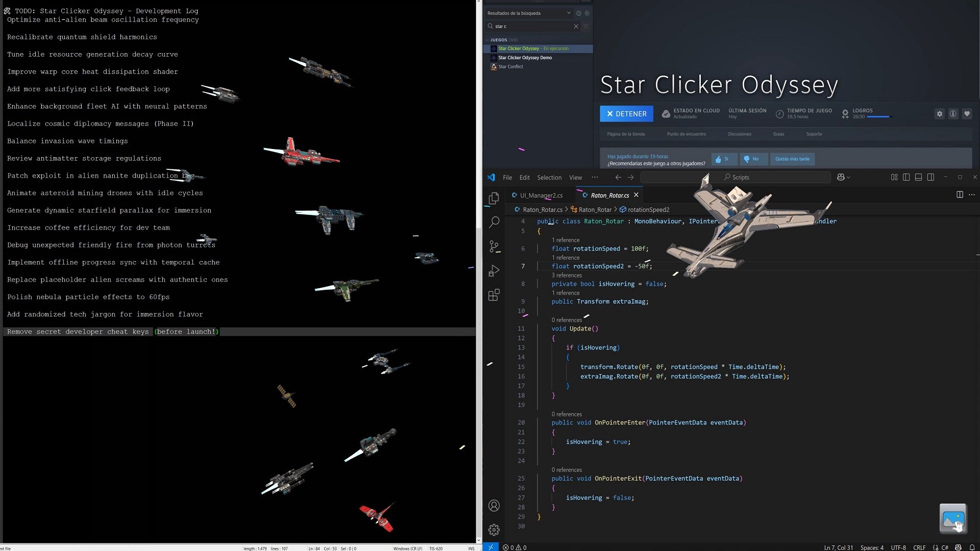Collapse the JUEGOS category
The width and height of the screenshot is (980, 551).
click(487, 40)
